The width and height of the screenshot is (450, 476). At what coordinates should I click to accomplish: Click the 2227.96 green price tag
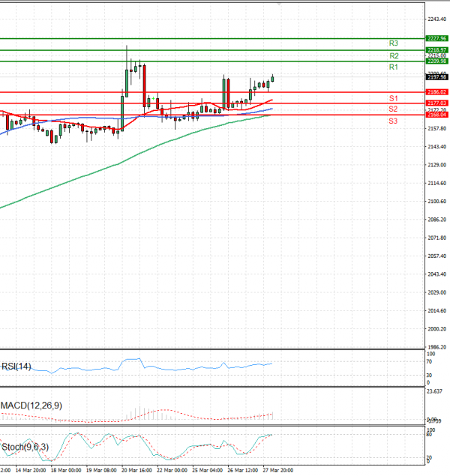(436, 38)
